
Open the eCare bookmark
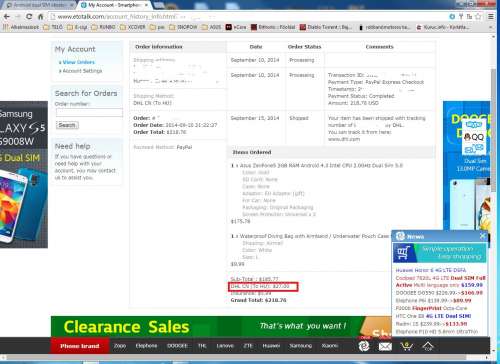(x=236, y=27)
